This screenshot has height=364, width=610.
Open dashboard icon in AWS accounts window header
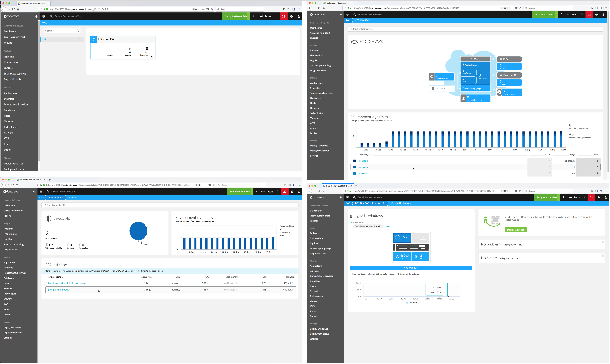click(x=44, y=16)
